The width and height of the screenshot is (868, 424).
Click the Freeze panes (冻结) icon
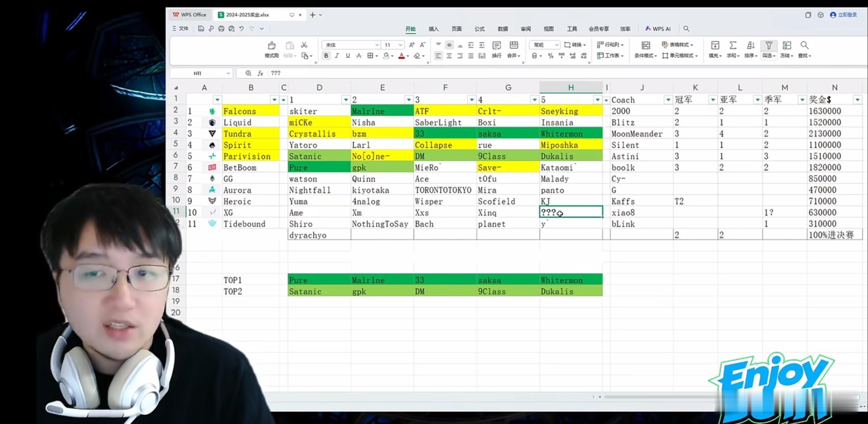tap(787, 45)
